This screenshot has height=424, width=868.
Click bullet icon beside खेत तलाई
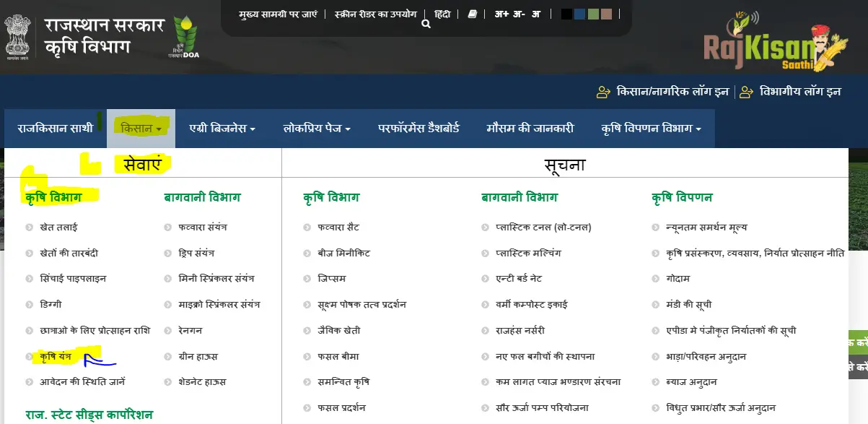pyautogui.click(x=29, y=228)
